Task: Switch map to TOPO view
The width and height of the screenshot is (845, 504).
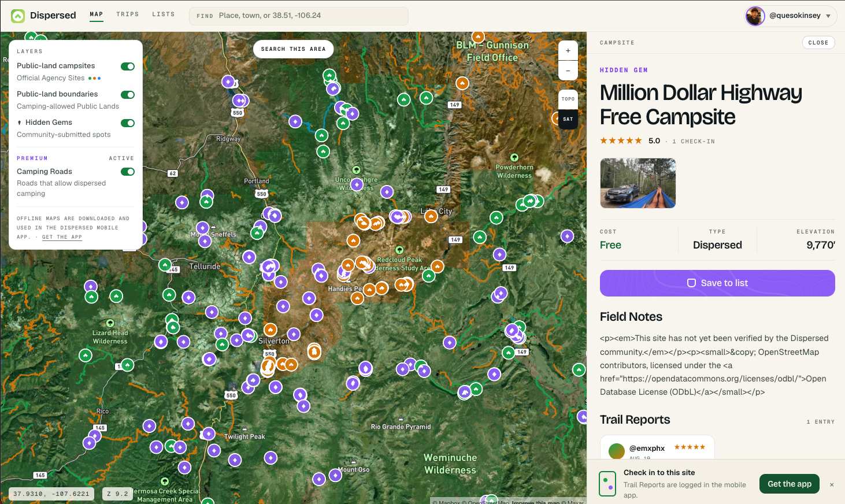Action: tap(568, 99)
